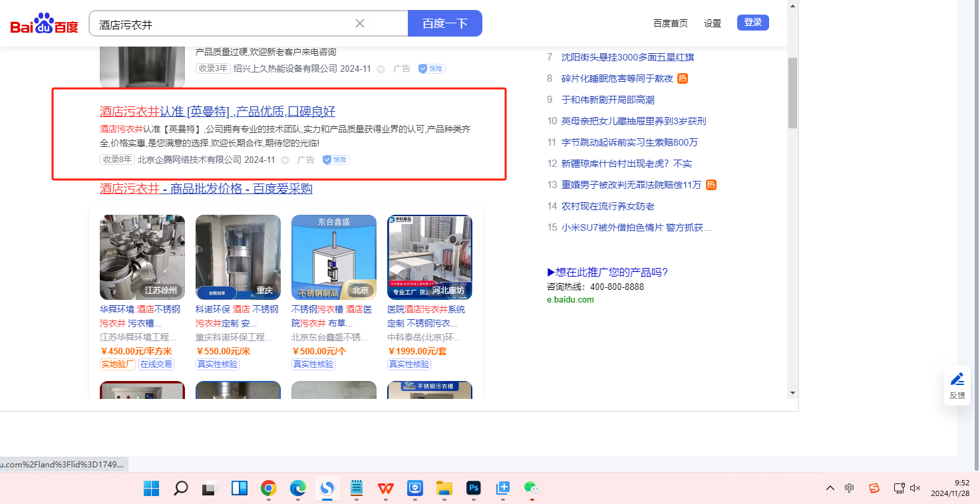Screen dimensions: 980x504
Task: Open the 酒店污衣井 百度爱采购 link
Action: (x=206, y=189)
